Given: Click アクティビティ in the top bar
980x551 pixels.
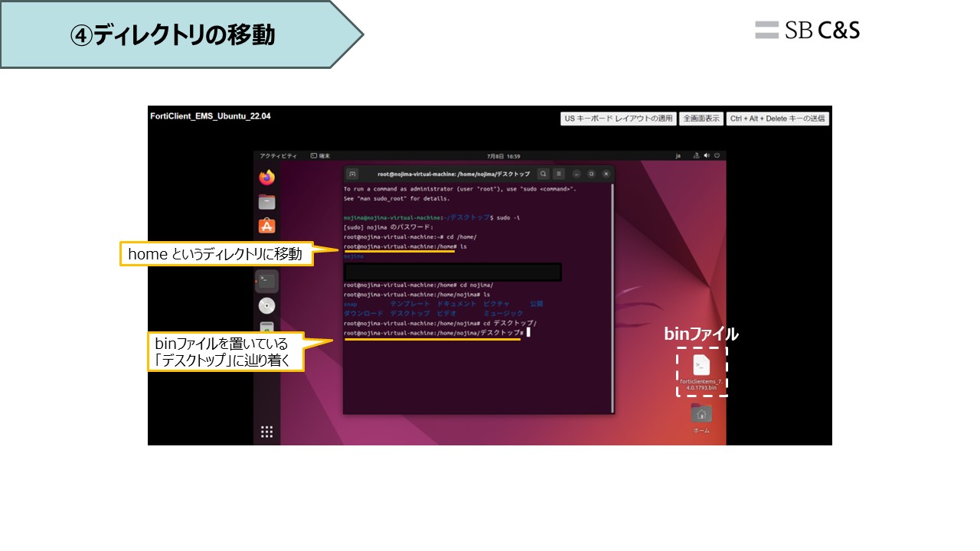Looking at the screenshot, I should point(278,156).
